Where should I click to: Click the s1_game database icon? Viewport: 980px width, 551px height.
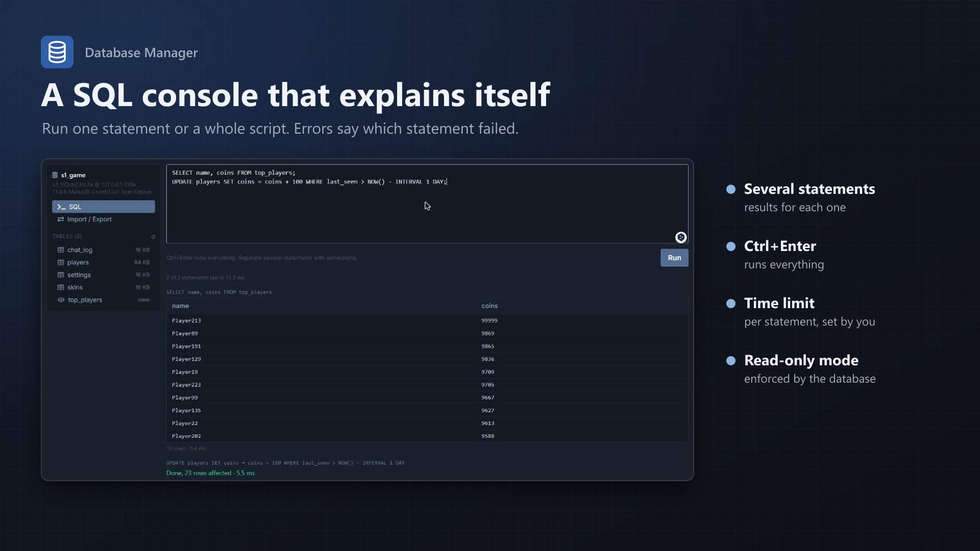click(x=55, y=175)
